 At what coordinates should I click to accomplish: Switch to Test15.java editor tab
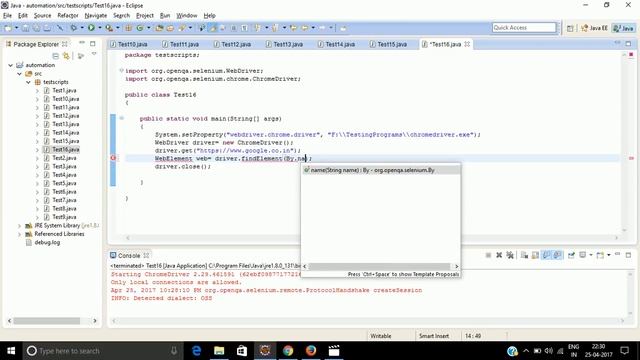(x=388, y=44)
